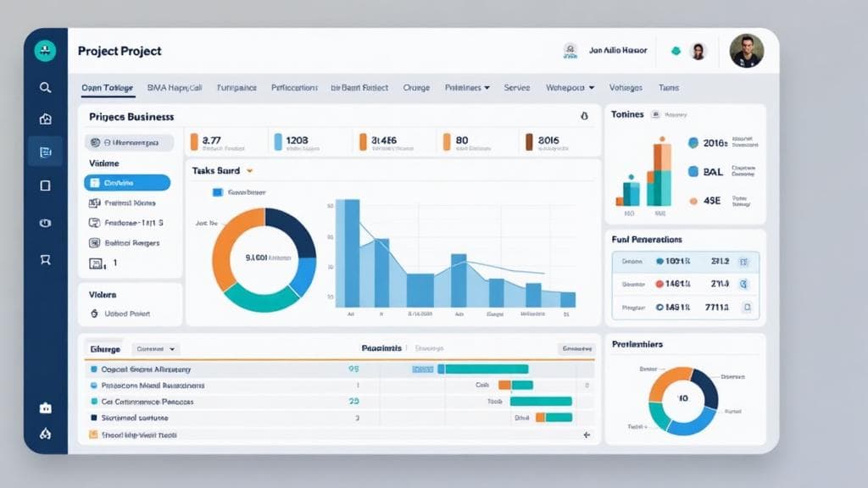Flip the toggle next to the Tonines header
The height and width of the screenshot is (488, 868).
(x=654, y=114)
